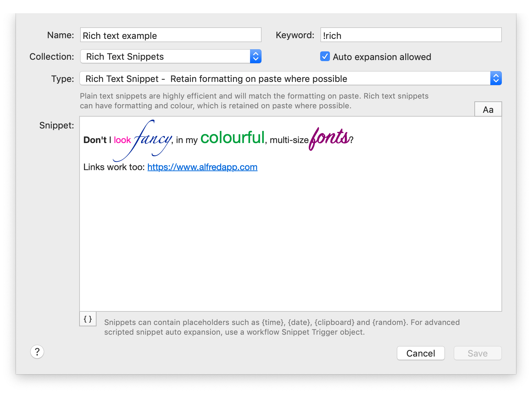Toggle the Auto expansion checkbox off
This screenshot has width=532, height=393.
[325, 56]
